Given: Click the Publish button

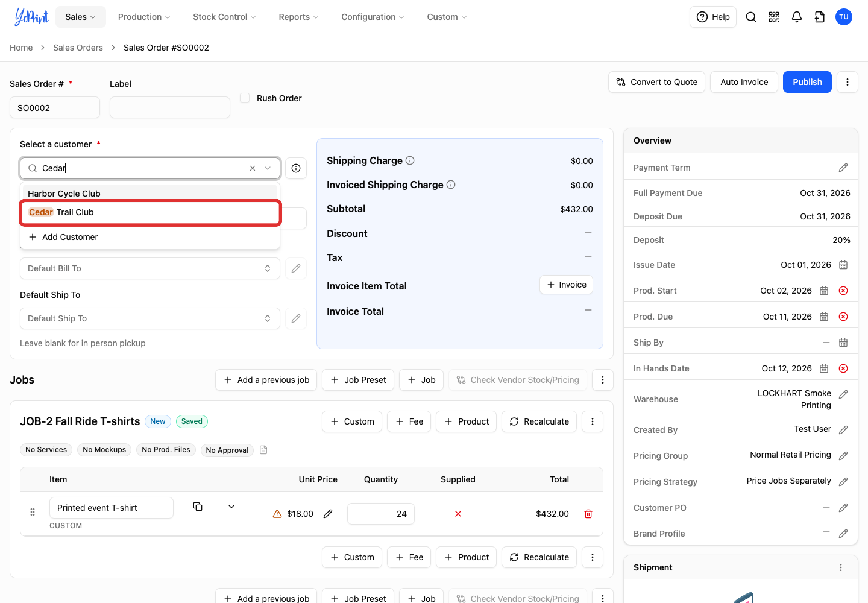Looking at the screenshot, I should [x=807, y=82].
